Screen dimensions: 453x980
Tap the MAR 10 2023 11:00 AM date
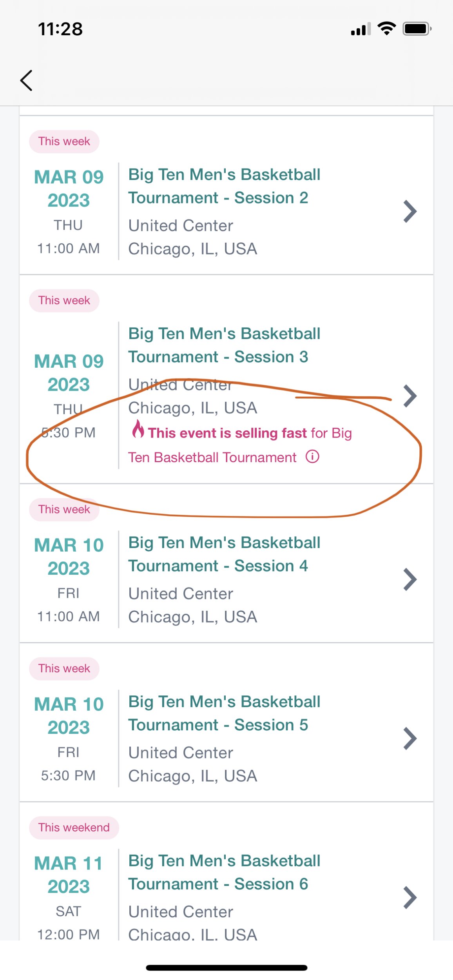[x=69, y=580]
